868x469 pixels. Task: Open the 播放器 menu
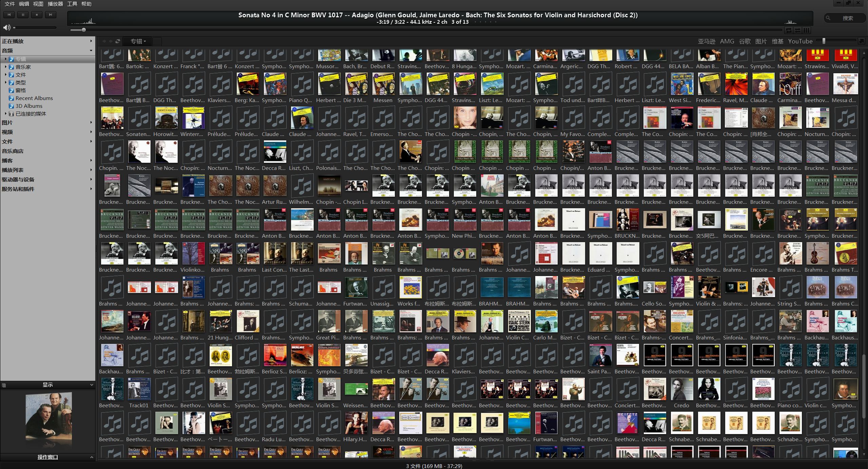(55, 4)
